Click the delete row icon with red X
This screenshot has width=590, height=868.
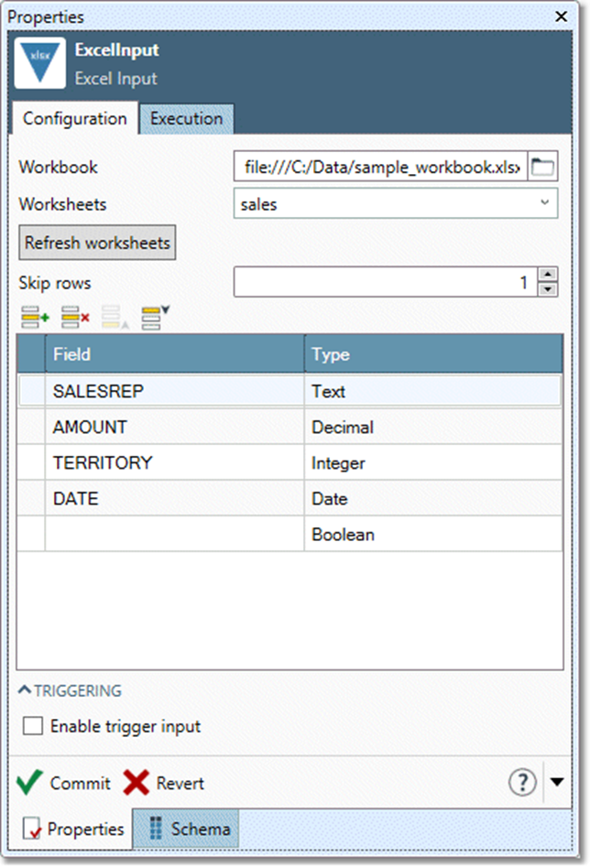click(x=75, y=319)
